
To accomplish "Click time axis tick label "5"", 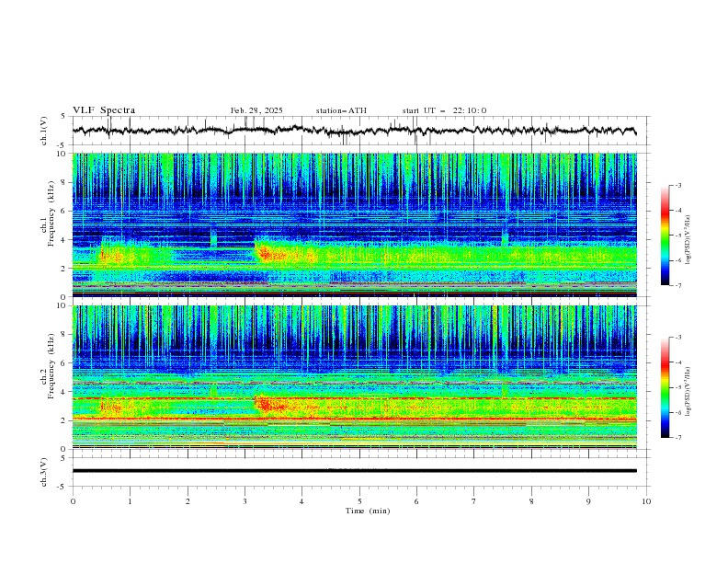I will [359, 501].
